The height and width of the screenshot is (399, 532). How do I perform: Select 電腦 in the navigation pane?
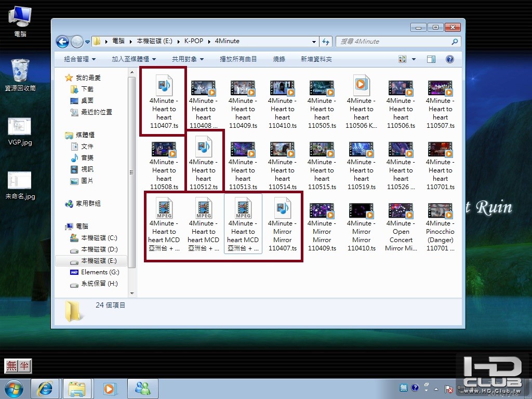77,226
